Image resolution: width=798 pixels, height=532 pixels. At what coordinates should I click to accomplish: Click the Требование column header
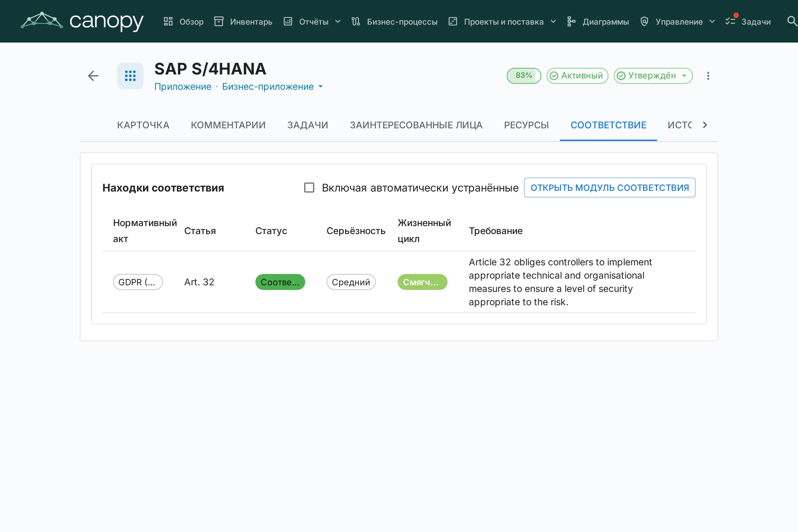click(496, 231)
